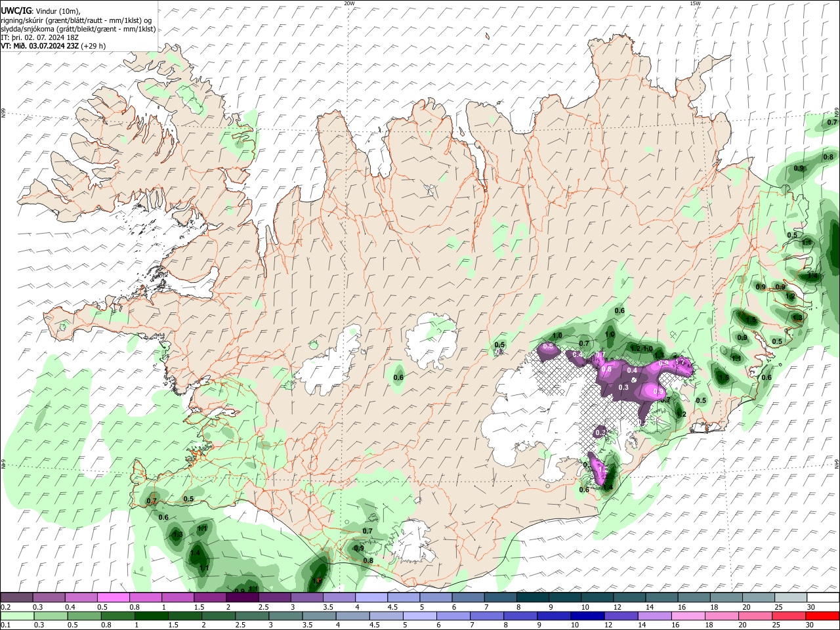Select the light green 0.3 rain legend swatch
The width and height of the screenshot is (840, 630).
[x=51, y=616]
